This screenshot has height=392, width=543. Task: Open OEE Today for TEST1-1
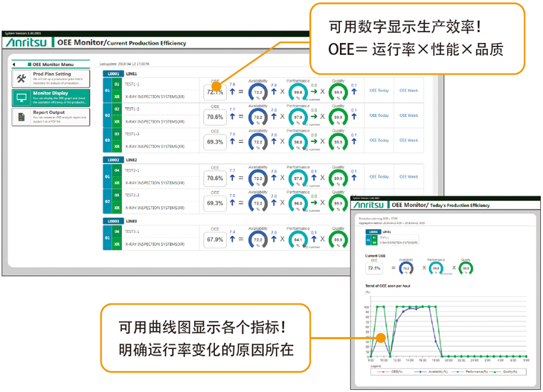point(379,91)
